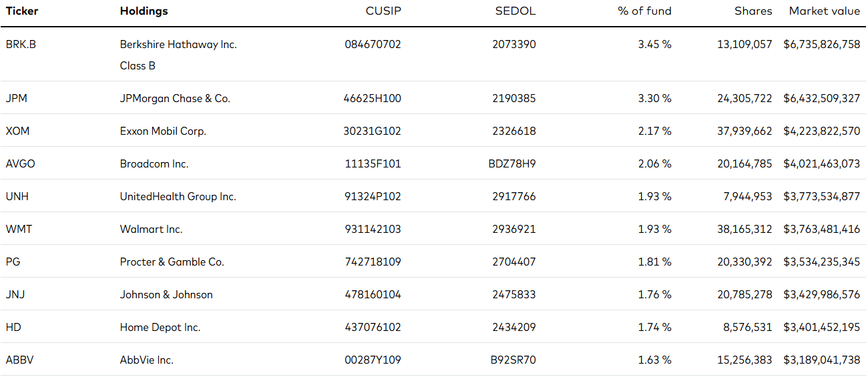The image size is (868, 377).
Task: Select the BRK.B ticker cell
Action: click(21, 45)
